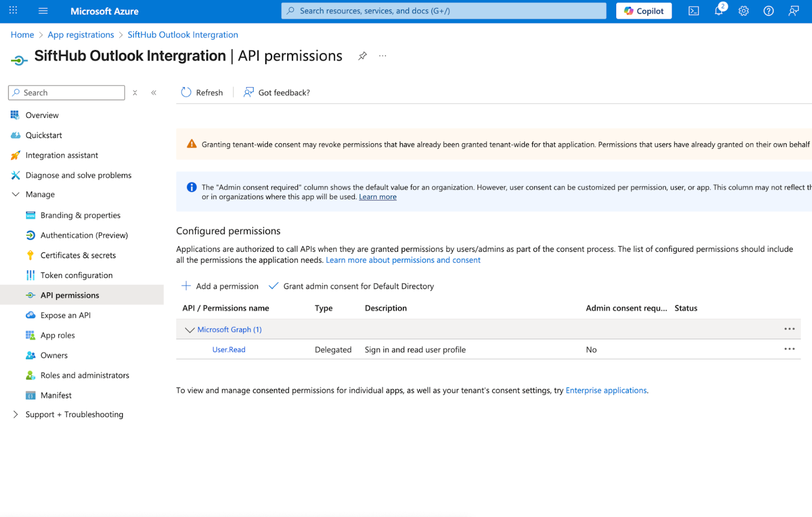Image resolution: width=812 pixels, height=517 pixels.
Task: Go to Expose an API page
Action: pos(65,315)
